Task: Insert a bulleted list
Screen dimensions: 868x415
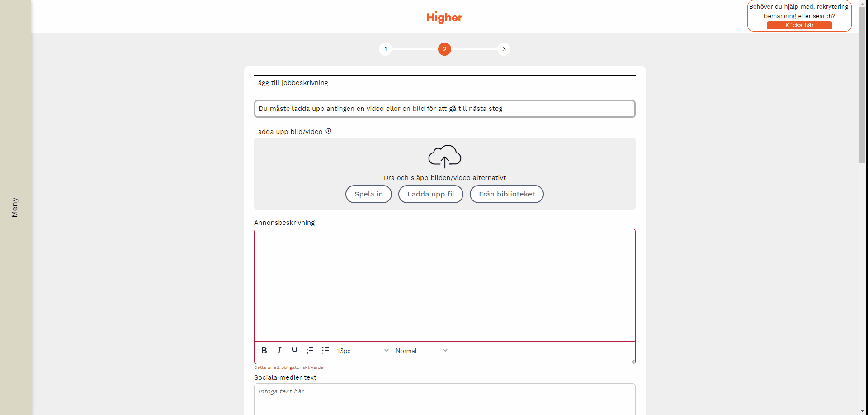Action: pyautogui.click(x=325, y=350)
